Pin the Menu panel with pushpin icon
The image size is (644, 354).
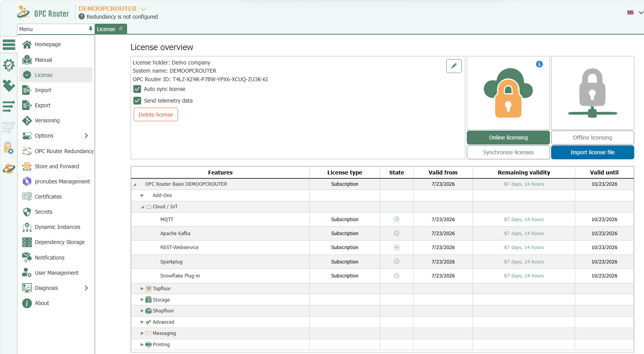point(91,29)
